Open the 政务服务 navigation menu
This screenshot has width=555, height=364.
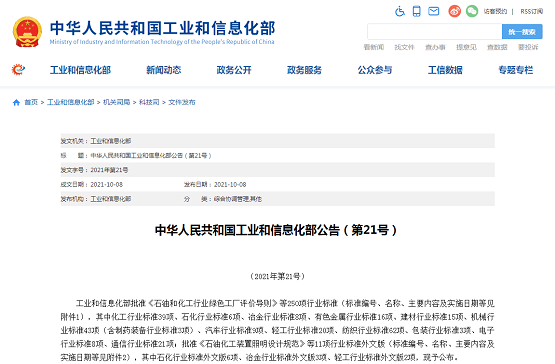pyautogui.click(x=304, y=70)
